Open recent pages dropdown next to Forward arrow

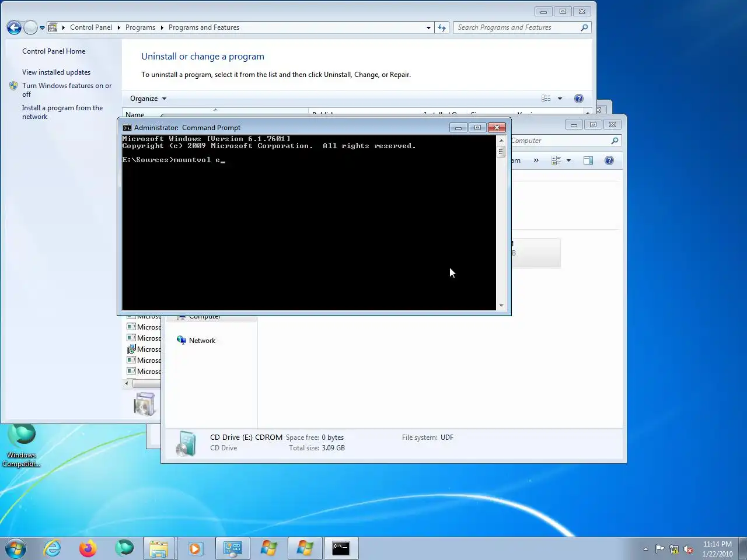pos(42,28)
